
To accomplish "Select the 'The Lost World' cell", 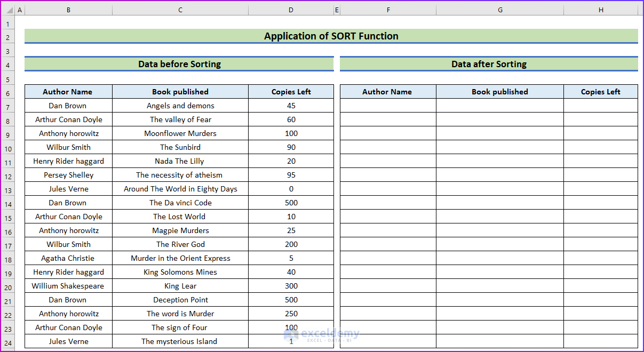I will (x=180, y=217).
